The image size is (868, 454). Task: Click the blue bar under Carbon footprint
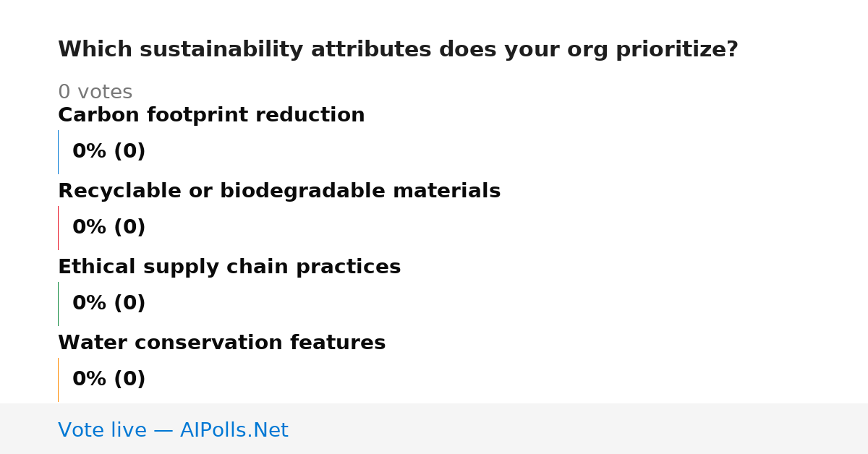[x=58, y=152]
